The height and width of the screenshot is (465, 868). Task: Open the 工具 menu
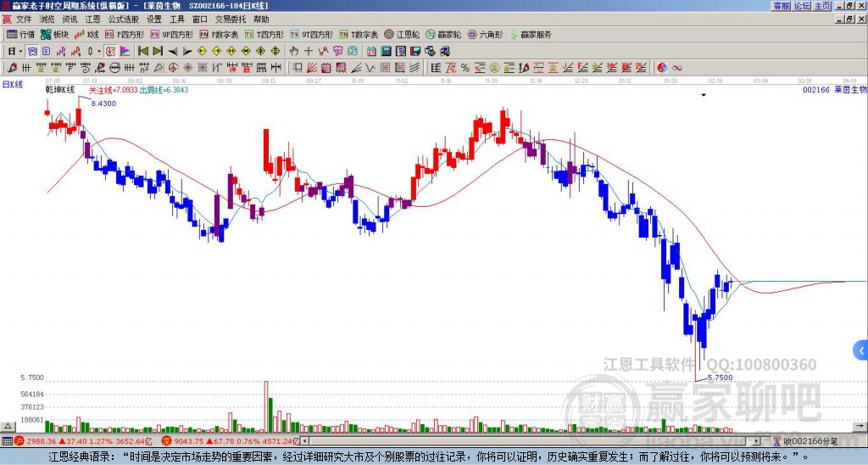[176, 20]
